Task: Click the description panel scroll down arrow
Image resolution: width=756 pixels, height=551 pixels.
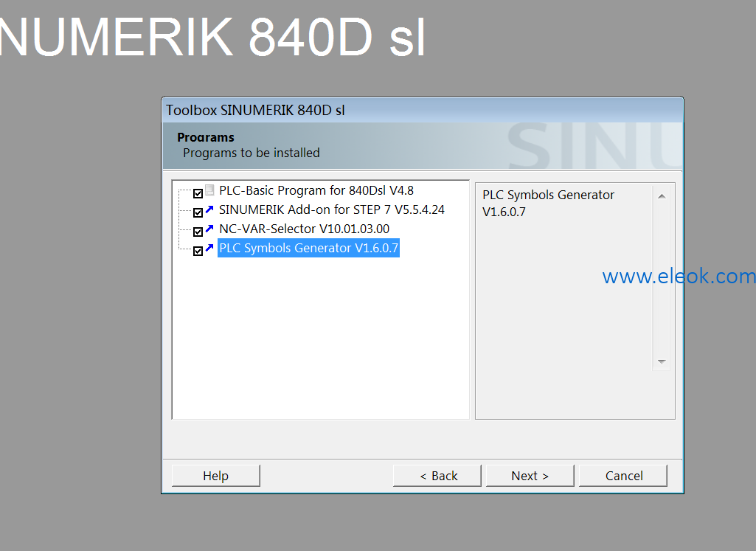Action: 662,361
